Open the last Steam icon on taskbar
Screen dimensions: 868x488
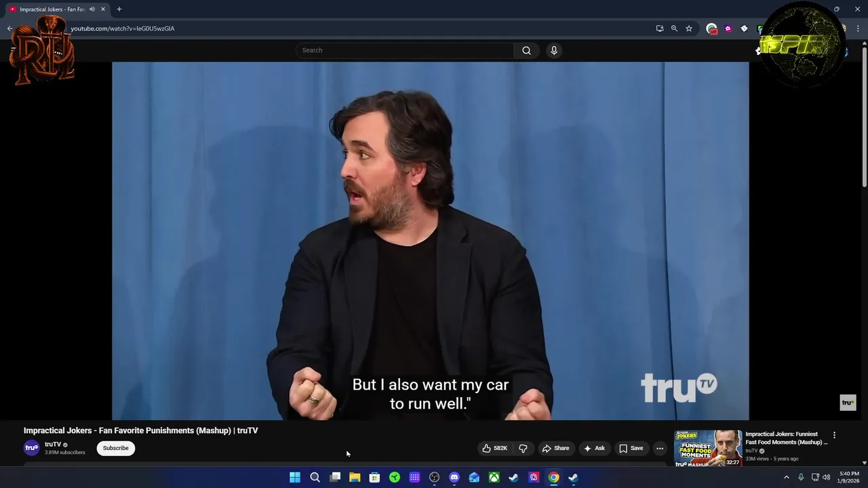tap(574, 478)
